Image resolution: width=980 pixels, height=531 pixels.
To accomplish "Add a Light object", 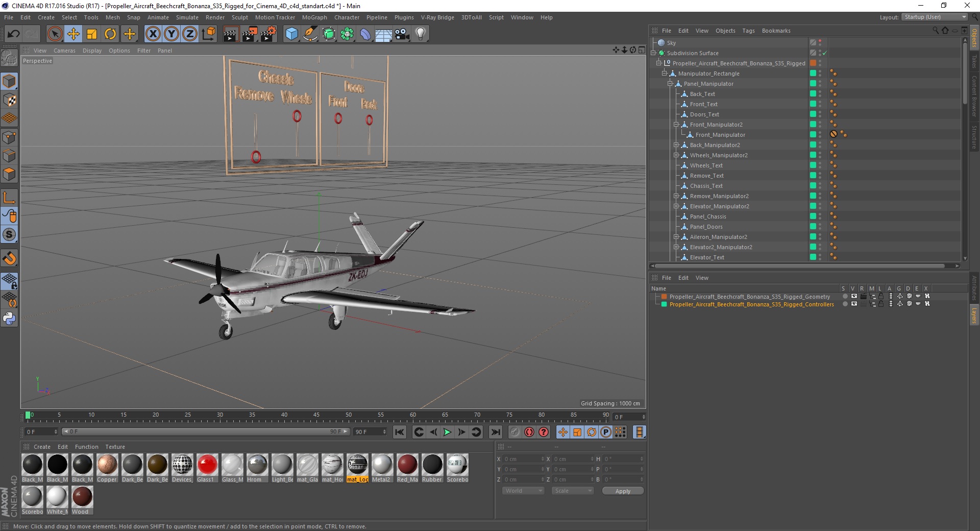I will (x=421, y=34).
